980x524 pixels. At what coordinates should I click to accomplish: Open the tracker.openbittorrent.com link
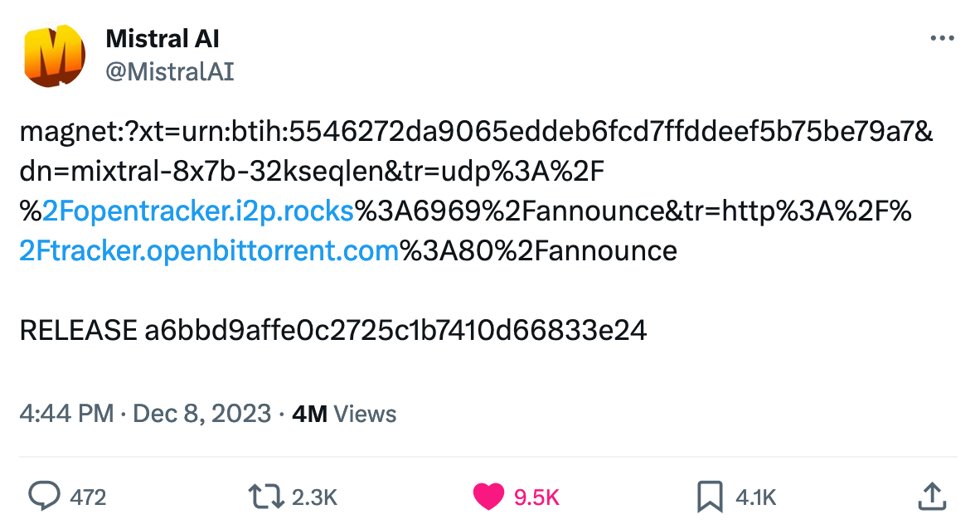tap(209, 250)
